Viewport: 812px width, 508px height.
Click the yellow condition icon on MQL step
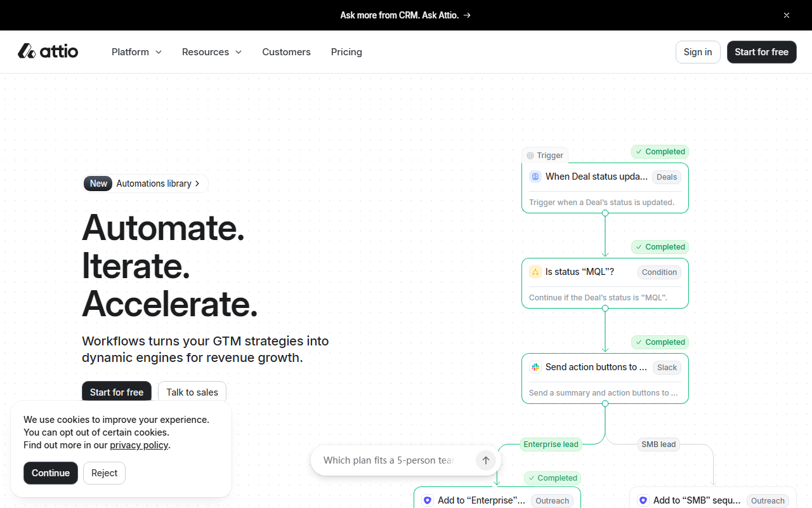pos(535,272)
